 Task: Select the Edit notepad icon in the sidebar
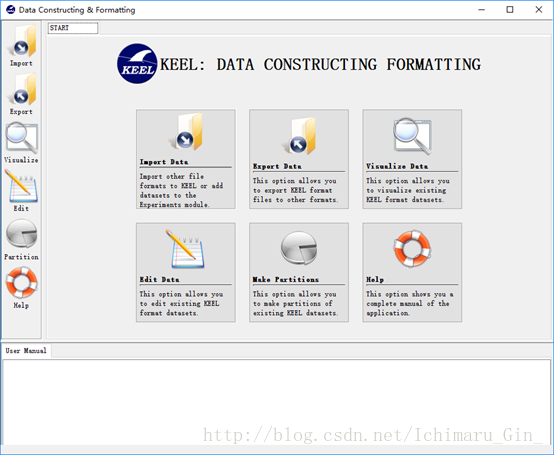click(22, 186)
